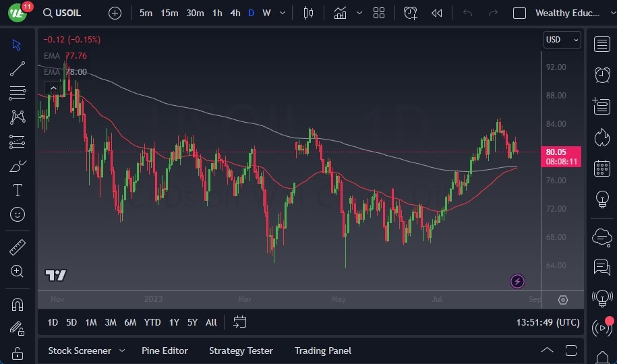Select the text annotation tool
The image size is (617, 364).
point(18,190)
